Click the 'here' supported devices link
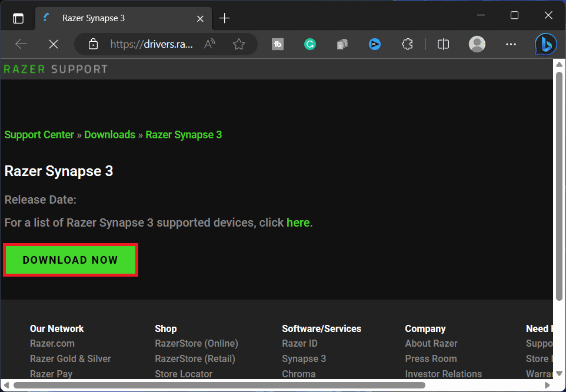The image size is (566, 392). click(x=298, y=222)
